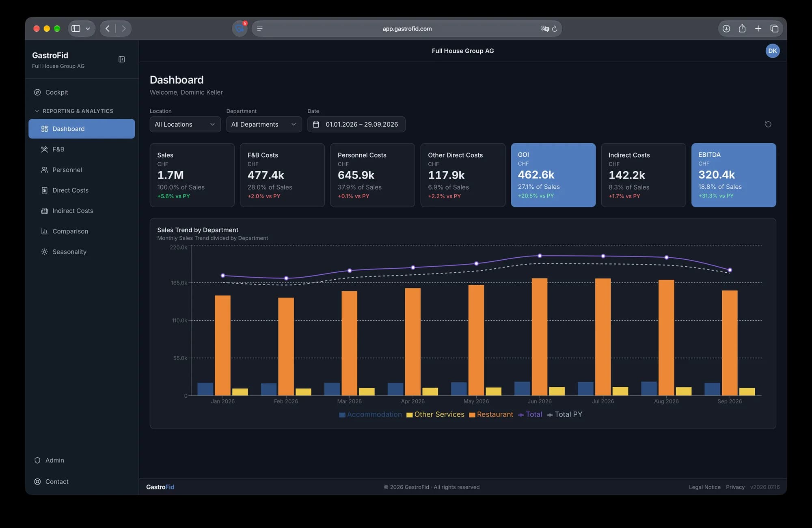Click the Seasonality sun icon
This screenshot has height=528, width=812.
(x=45, y=252)
